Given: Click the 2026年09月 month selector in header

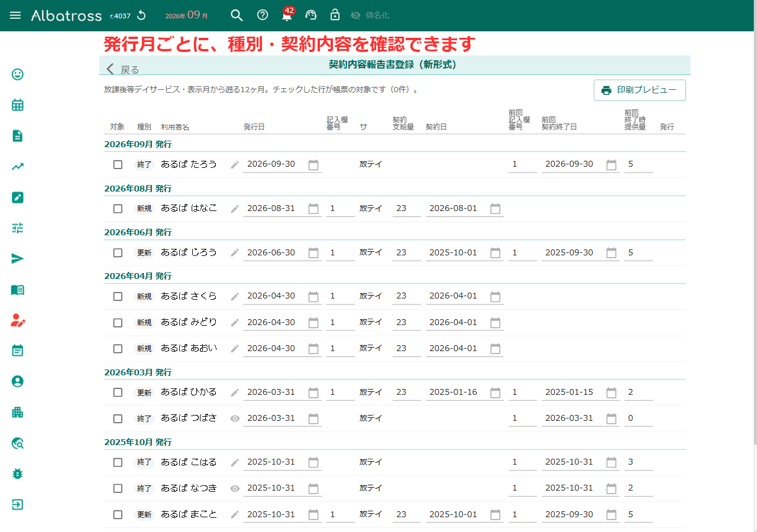Looking at the screenshot, I should [x=186, y=15].
